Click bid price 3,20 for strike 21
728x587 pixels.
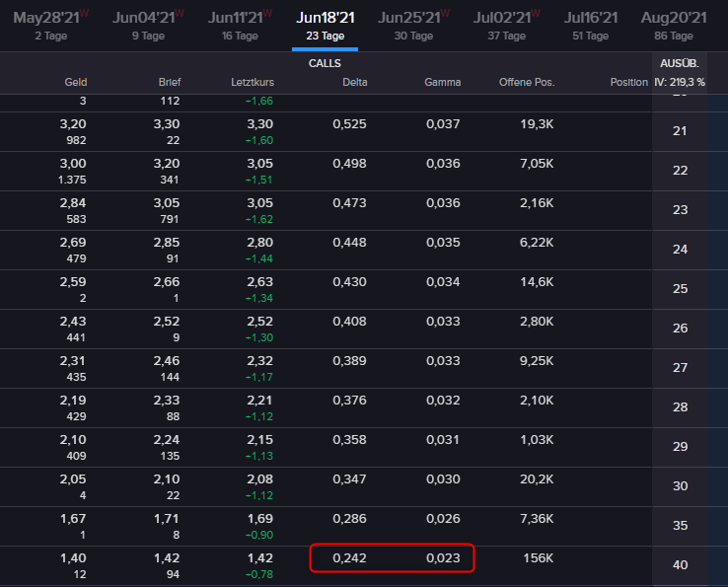click(x=73, y=124)
